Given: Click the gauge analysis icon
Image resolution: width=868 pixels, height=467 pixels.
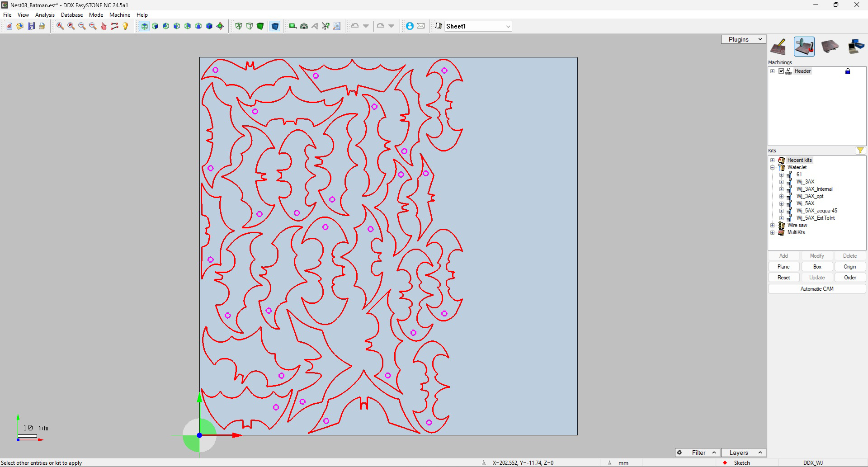Looking at the screenshot, I should [x=304, y=26].
